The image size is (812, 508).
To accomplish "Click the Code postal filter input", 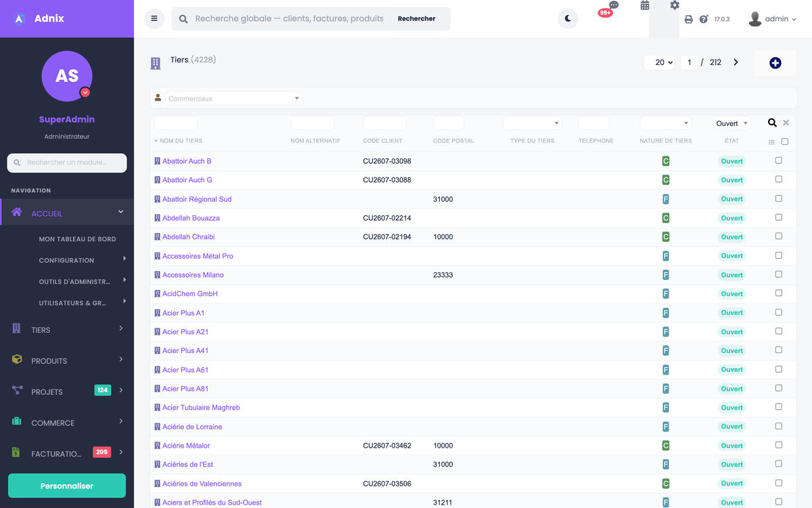I will [x=449, y=123].
